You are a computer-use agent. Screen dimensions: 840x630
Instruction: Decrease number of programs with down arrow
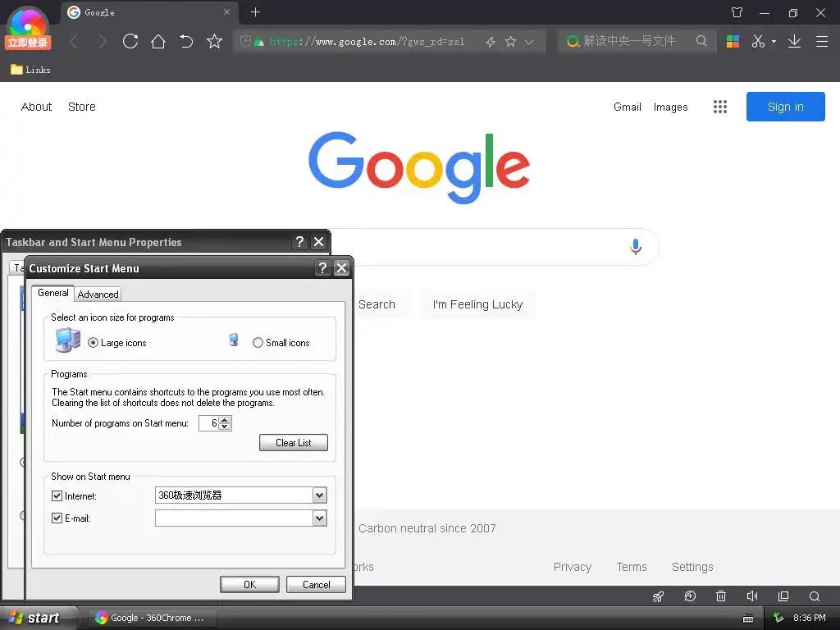pyautogui.click(x=225, y=427)
